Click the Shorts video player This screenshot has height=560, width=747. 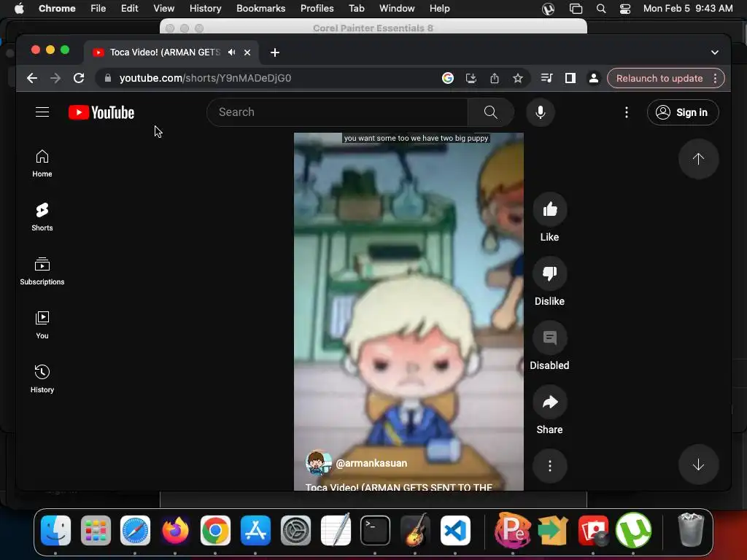[409, 312]
